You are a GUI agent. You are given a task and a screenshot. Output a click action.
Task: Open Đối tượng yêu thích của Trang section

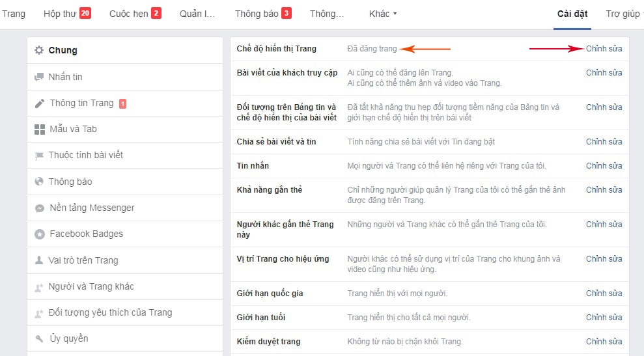pyautogui.click(x=125, y=313)
